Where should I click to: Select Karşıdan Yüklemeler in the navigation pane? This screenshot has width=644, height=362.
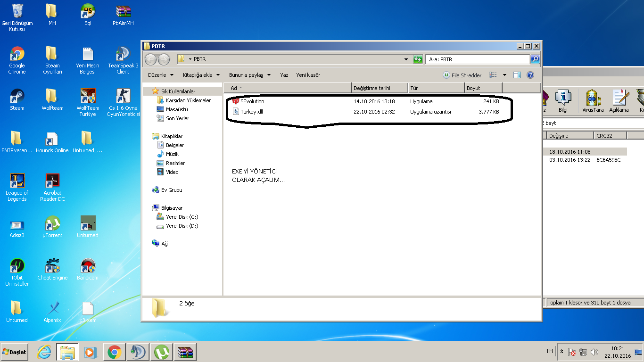pyautogui.click(x=184, y=100)
